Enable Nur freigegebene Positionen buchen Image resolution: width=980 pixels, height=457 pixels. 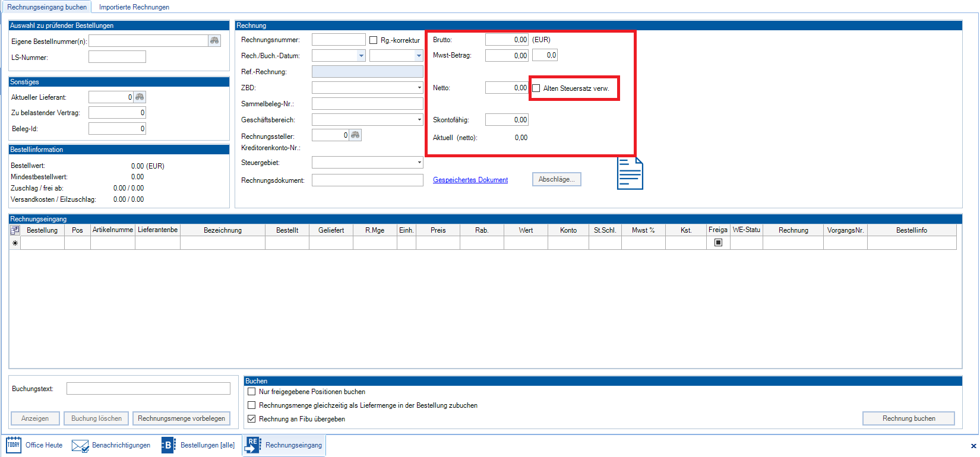(252, 392)
